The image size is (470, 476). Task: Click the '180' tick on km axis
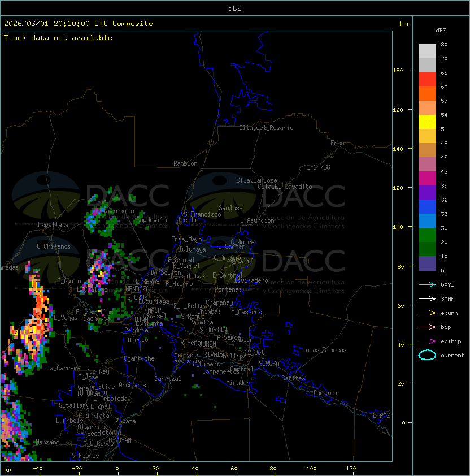pos(398,71)
